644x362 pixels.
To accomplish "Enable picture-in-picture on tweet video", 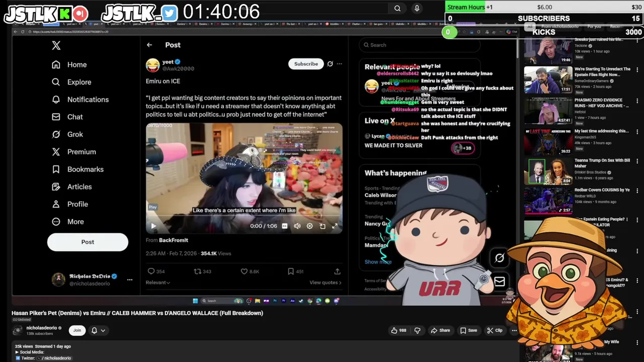I will 323,226.
